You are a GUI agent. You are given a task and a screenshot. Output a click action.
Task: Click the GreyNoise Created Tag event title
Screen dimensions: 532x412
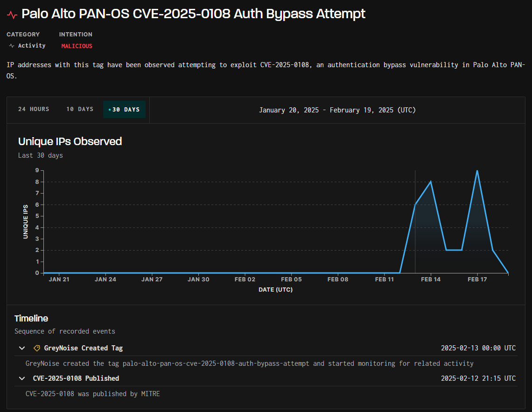click(84, 348)
